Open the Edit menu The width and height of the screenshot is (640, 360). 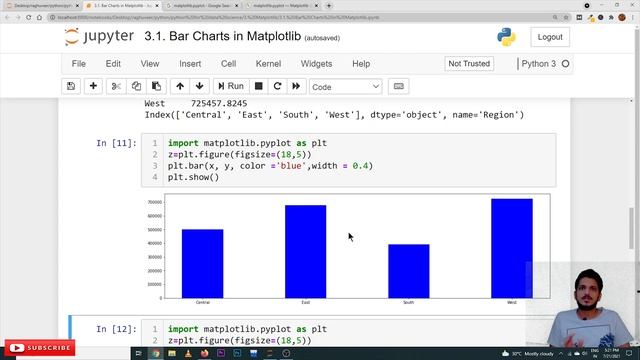pyautogui.click(x=113, y=64)
